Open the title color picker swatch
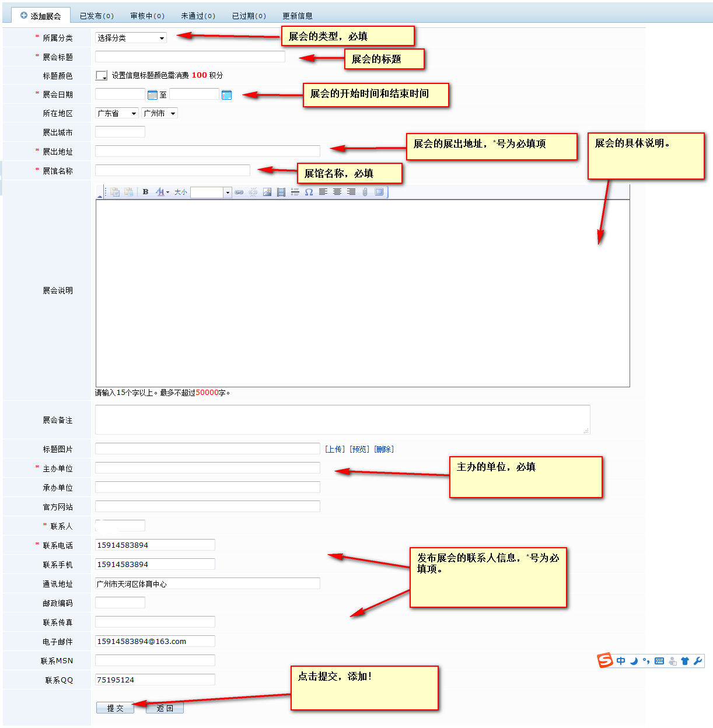This screenshot has height=728, width=713. (x=102, y=76)
